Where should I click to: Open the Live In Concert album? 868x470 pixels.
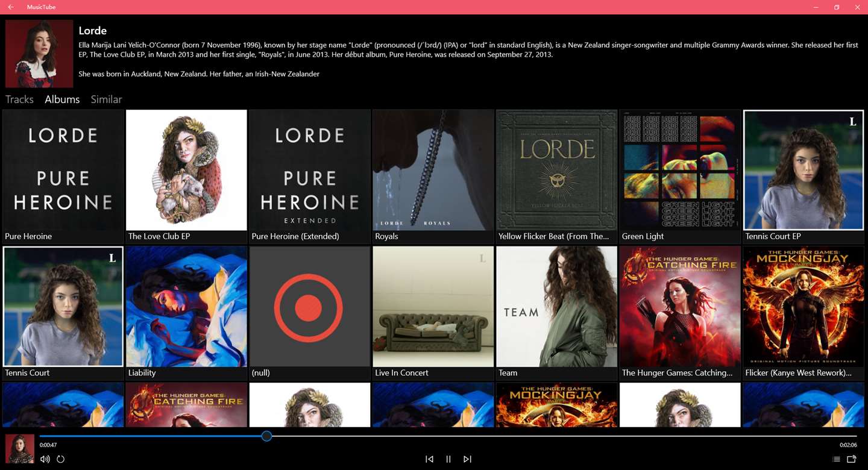coord(433,313)
